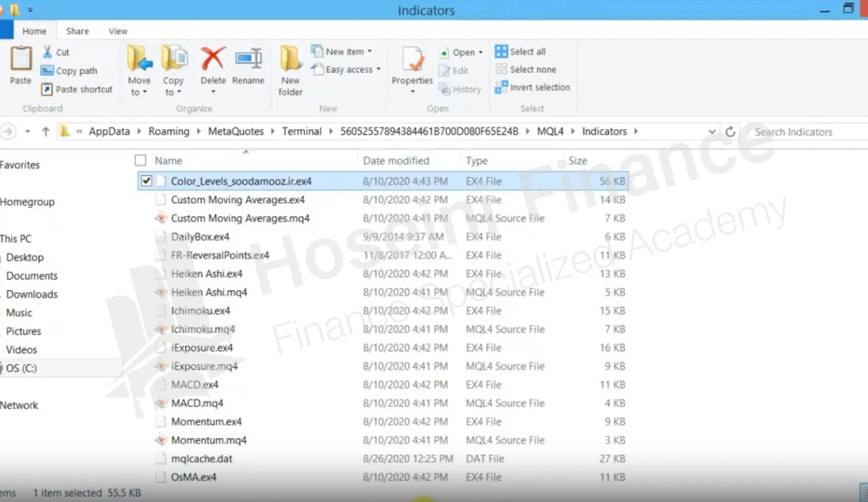Uncheck the Color_Levels_soodamooz.ir.ex4 checkbox
This screenshot has height=502, width=868.
coord(146,181)
